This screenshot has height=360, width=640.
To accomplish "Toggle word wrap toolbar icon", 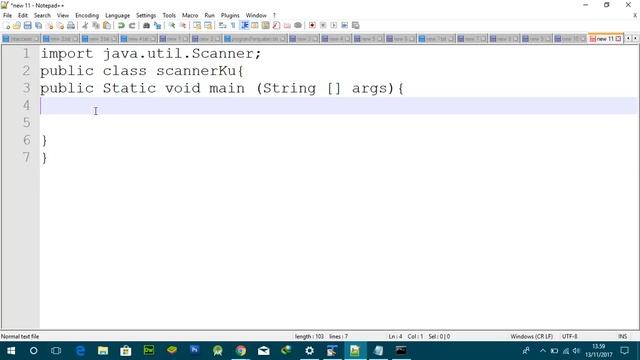I will pyautogui.click(x=222, y=26).
